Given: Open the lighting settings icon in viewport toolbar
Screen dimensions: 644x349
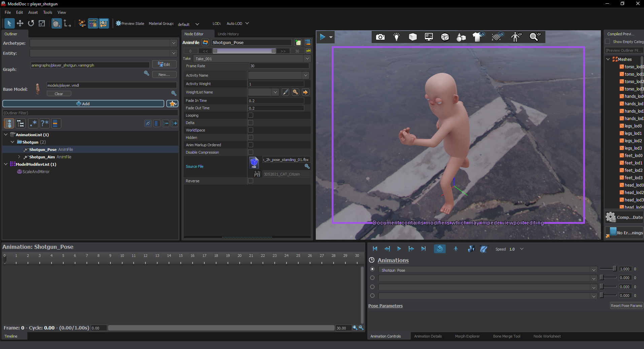Looking at the screenshot, I should click(x=396, y=37).
